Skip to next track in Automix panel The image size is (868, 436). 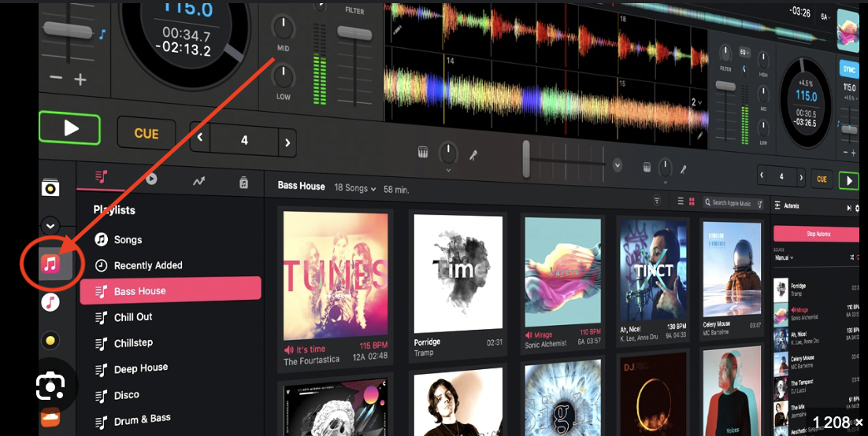pyautogui.click(x=849, y=207)
